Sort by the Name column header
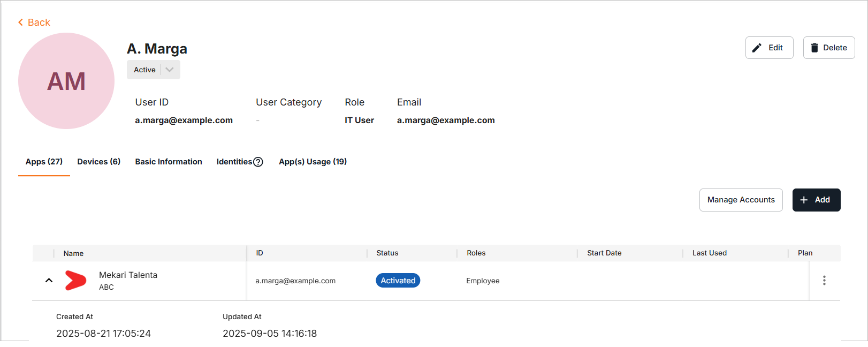 74,253
